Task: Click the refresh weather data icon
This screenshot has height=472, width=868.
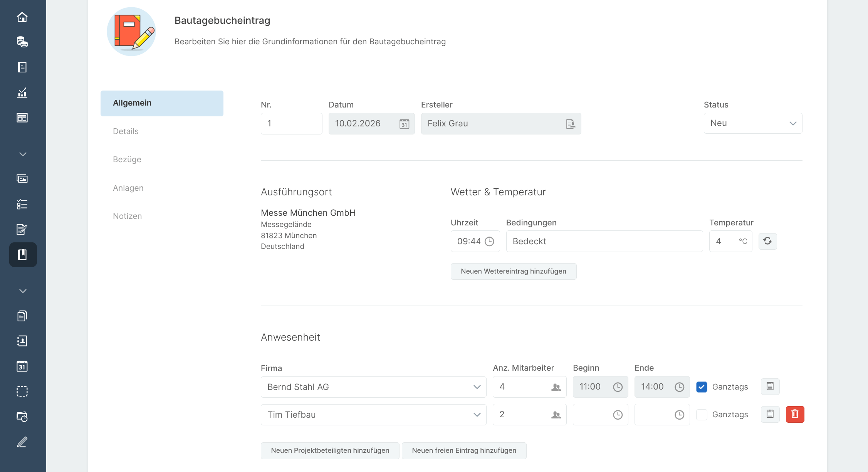Action: [x=767, y=241]
